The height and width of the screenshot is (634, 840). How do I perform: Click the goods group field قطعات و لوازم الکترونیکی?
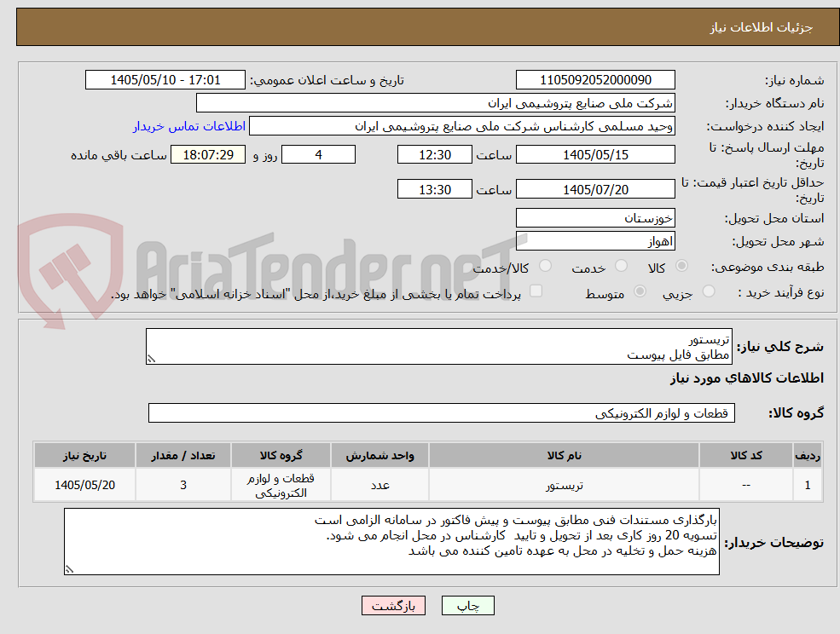coord(442,412)
